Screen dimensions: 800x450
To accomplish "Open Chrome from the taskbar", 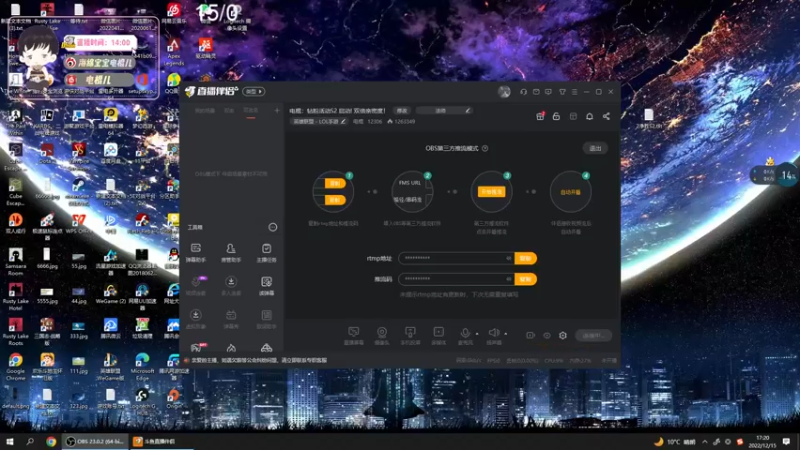I will coord(51,441).
